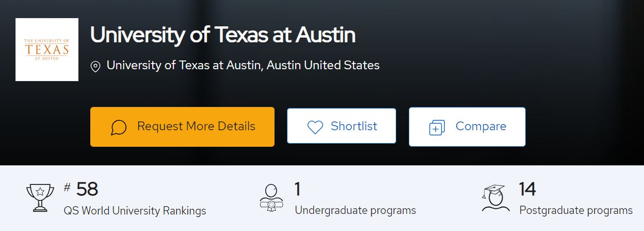Open the Undergraduate programs label

[355, 211]
